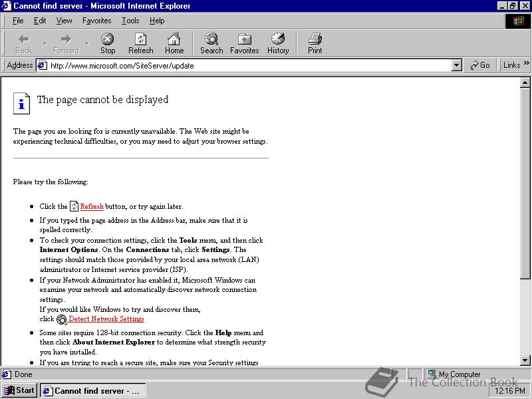The image size is (532, 399).
Task: Open the View menu
Action: tap(64, 21)
